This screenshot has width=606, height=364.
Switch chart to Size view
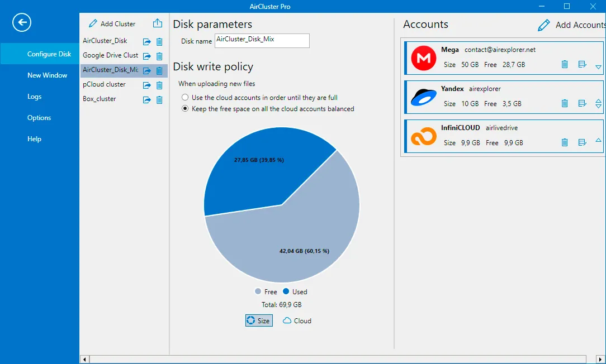pyautogui.click(x=259, y=320)
